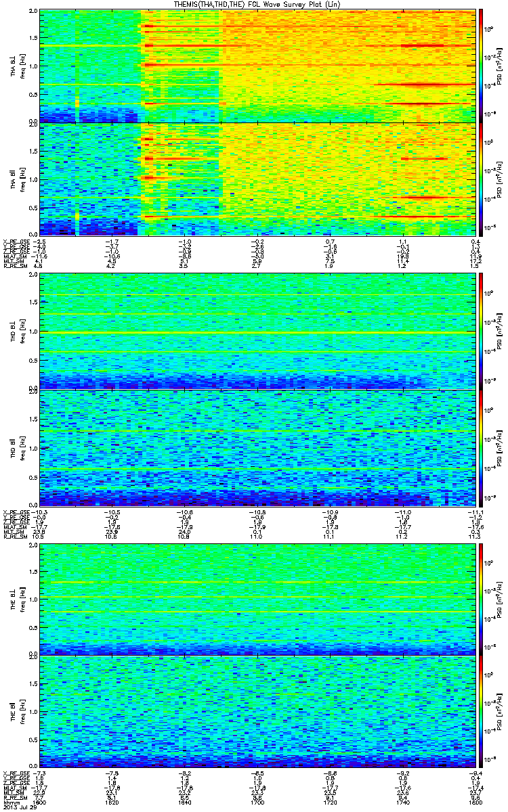Click the 'THA B⊥ freq [Hz]' axis label

pyautogui.click(x=17, y=66)
